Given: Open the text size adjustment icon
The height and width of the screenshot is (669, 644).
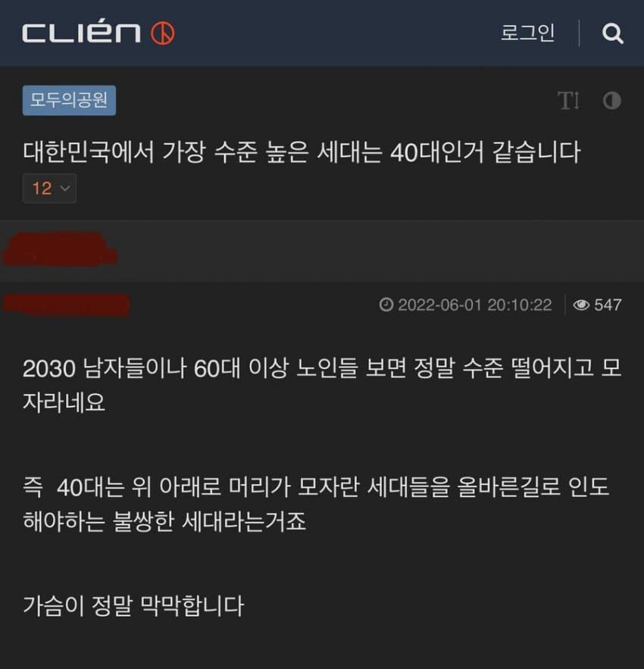Looking at the screenshot, I should click(569, 101).
